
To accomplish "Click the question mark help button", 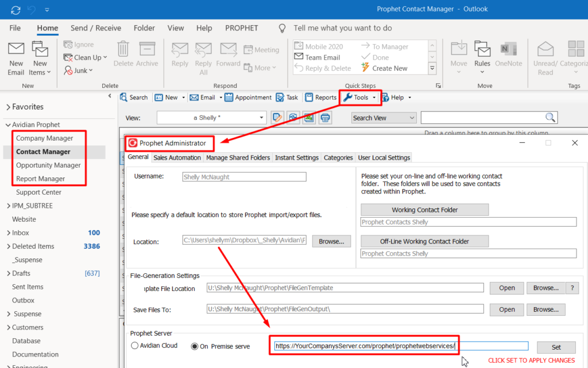I will pos(572,288).
